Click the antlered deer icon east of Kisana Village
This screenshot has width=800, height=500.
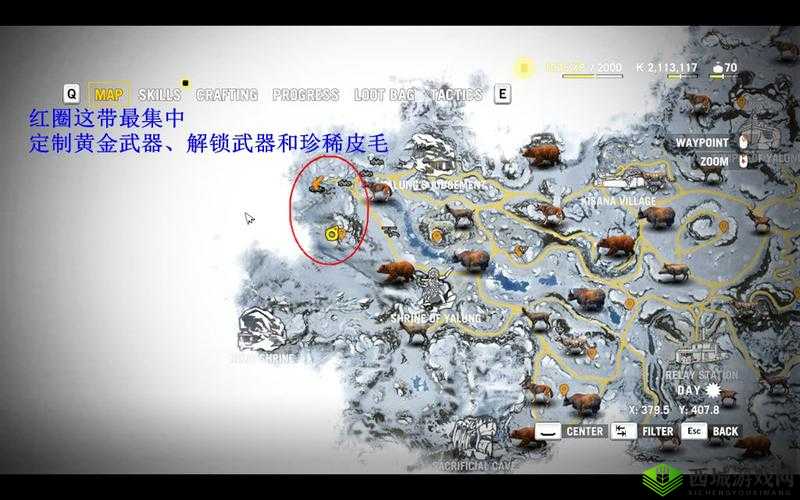[758, 220]
